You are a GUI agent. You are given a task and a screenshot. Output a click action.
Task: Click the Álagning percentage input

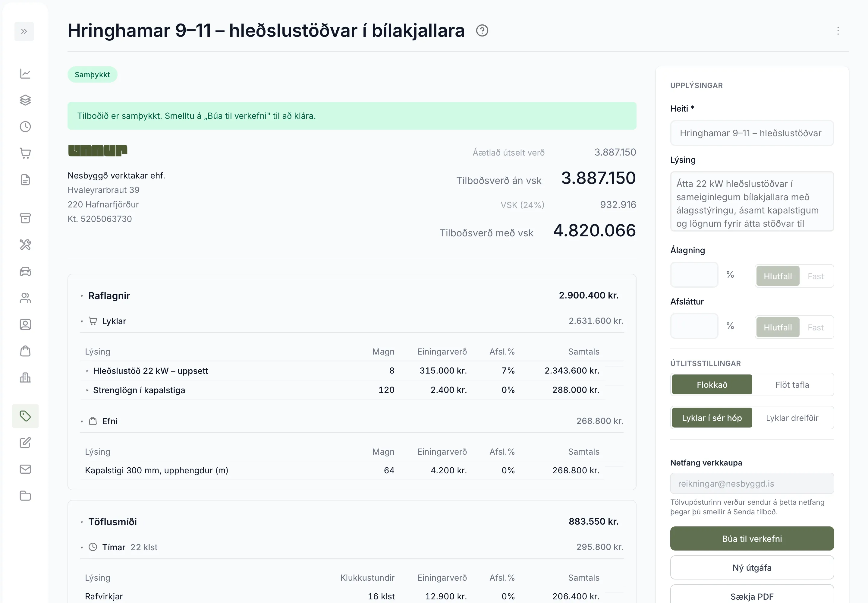click(x=694, y=275)
